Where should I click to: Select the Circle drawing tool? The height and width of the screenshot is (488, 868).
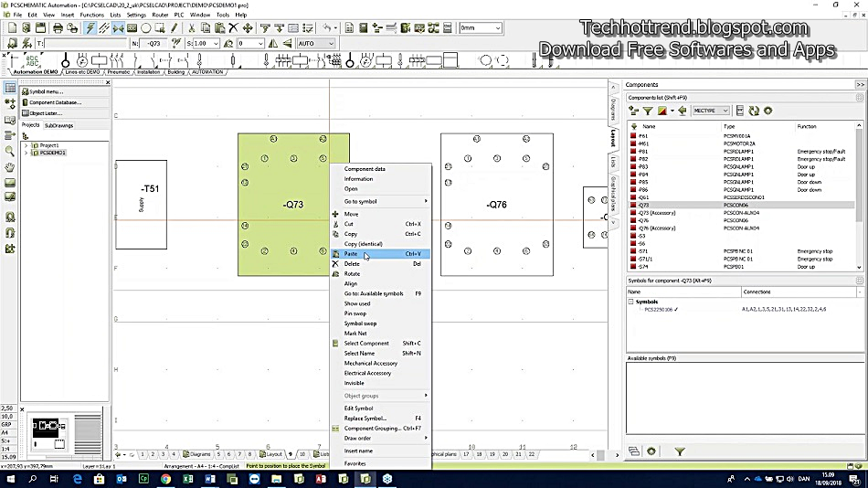click(x=146, y=27)
